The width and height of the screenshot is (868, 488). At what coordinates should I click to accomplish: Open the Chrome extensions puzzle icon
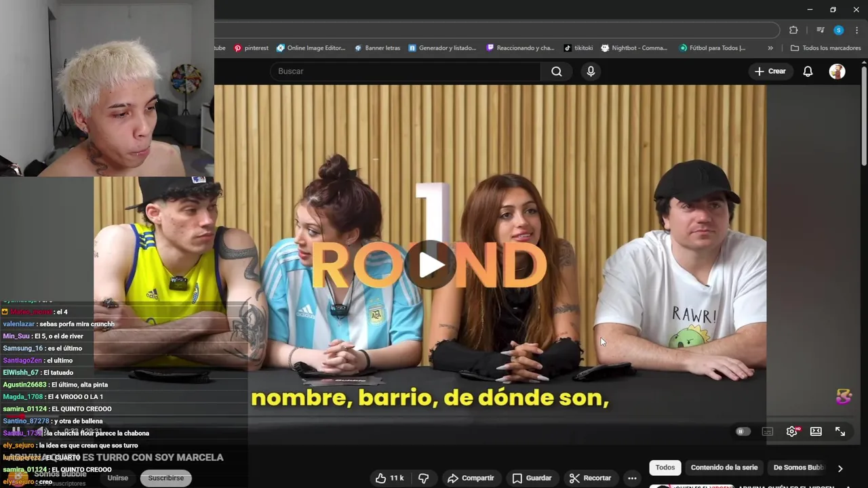tap(793, 30)
